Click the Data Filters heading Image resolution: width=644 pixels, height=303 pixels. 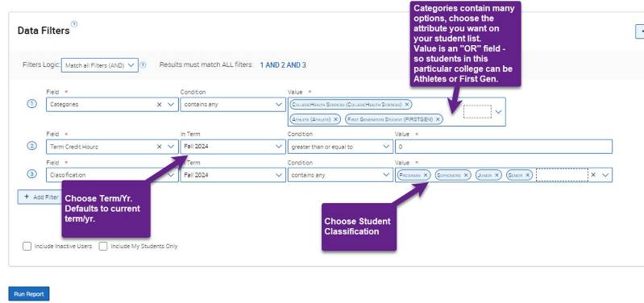tap(44, 31)
